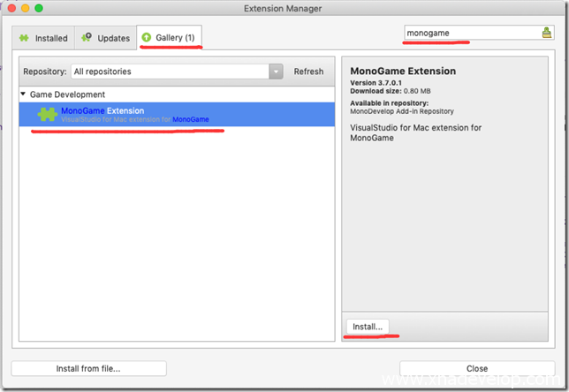Click the Updates tab puzzle icon
This screenshot has width=569, height=392.
click(x=87, y=38)
